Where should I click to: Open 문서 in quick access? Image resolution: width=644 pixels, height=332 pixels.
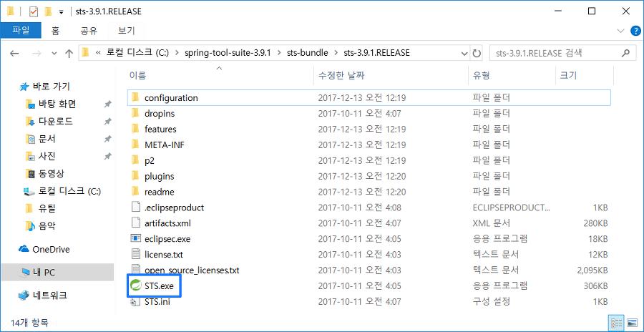tap(40, 140)
